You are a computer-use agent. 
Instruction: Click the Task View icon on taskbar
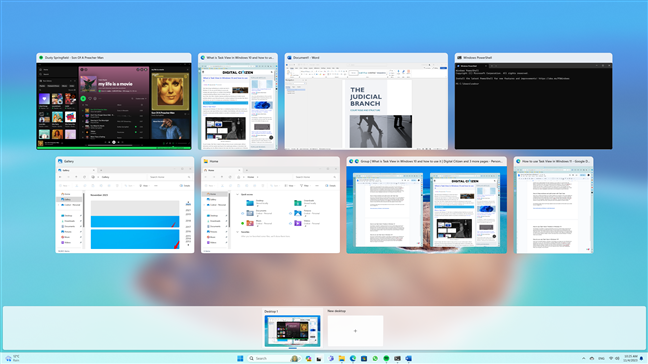coord(319,358)
